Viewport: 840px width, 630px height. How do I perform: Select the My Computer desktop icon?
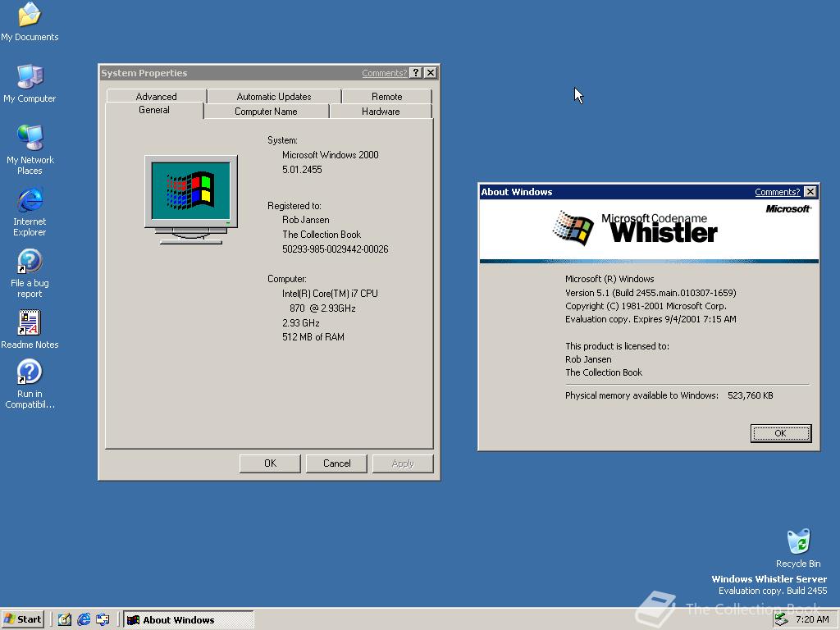tap(30, 84)
